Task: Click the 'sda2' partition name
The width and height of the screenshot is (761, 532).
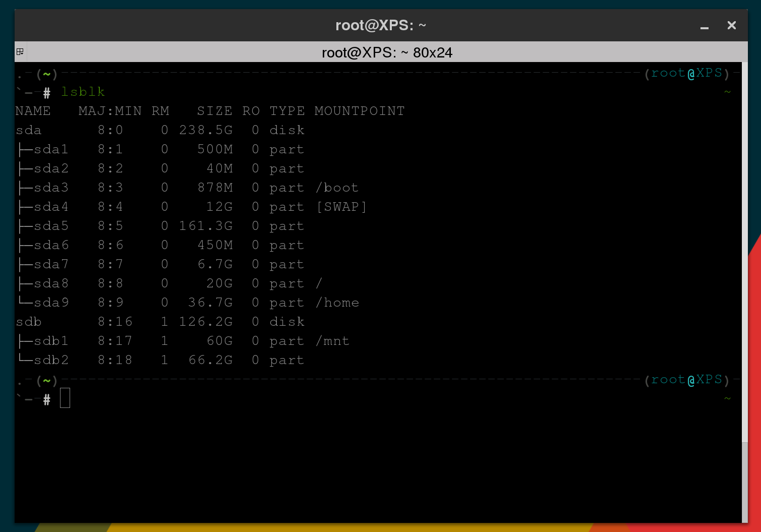Action: 51,168
